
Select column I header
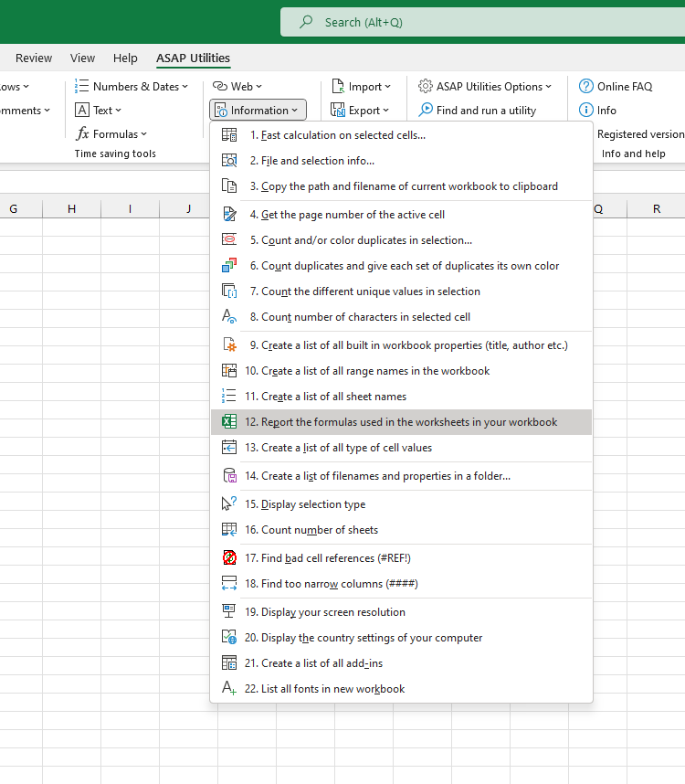[130, 209]
